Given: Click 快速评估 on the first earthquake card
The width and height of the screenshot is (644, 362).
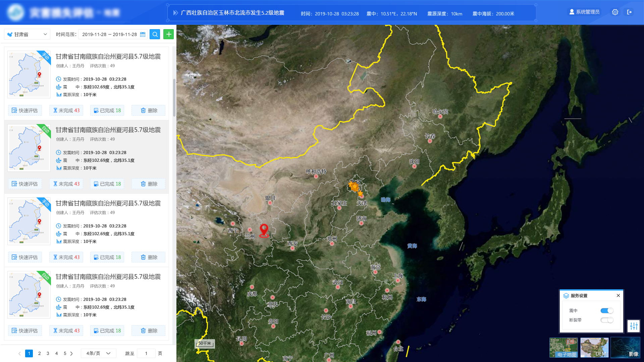Looking at the screenshot, I should 25,110.
